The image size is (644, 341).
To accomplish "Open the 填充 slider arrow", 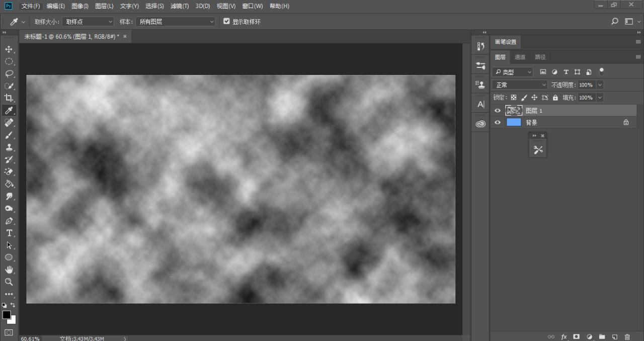I will pyautogui.click(x=599, y=98).
